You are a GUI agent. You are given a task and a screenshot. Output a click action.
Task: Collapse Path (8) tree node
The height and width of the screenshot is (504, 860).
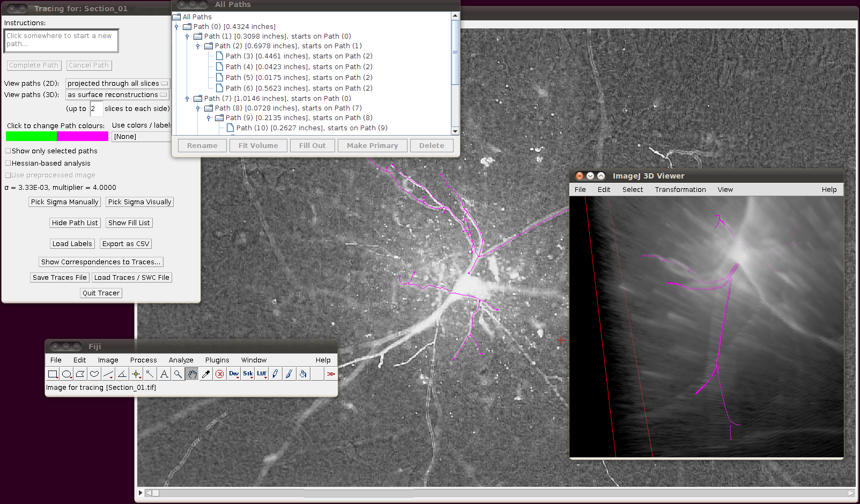(x=198, y=108)
